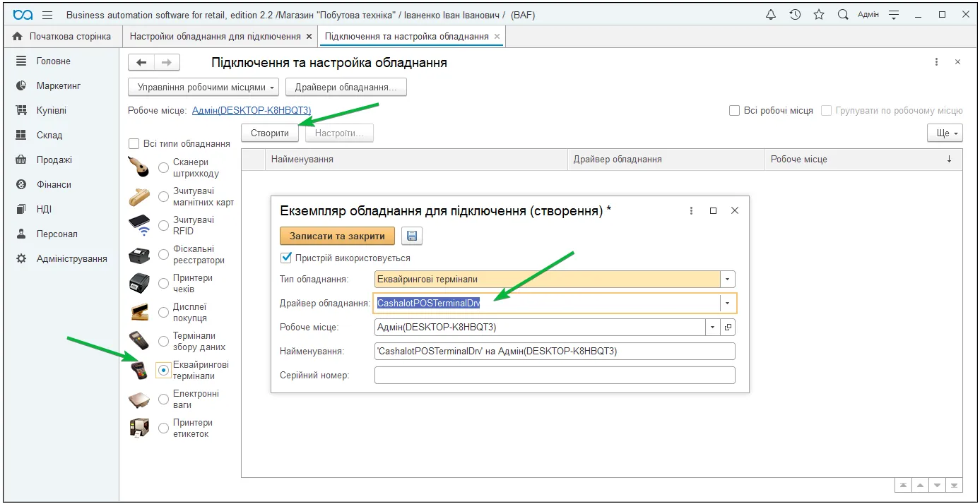Open the search magnifier icon

pos(843,15)
